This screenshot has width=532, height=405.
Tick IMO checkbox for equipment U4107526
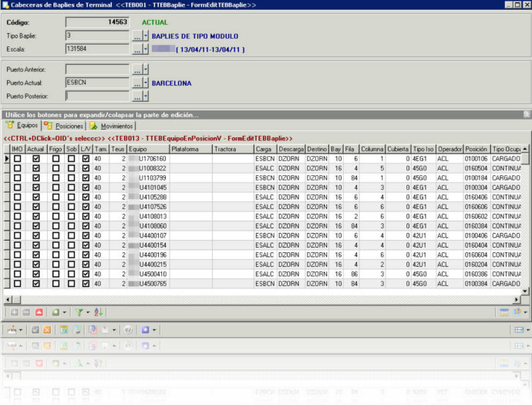[x=17, y=207]
